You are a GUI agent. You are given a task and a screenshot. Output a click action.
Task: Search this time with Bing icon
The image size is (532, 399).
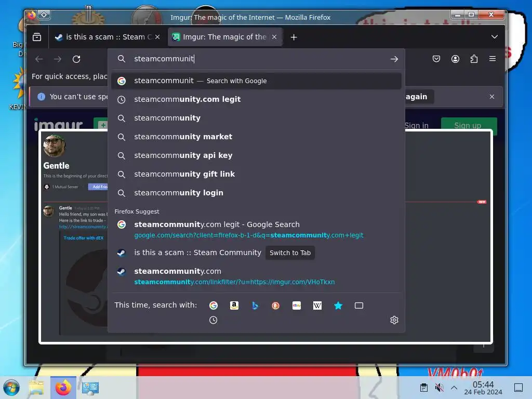[x=255, y=305]
